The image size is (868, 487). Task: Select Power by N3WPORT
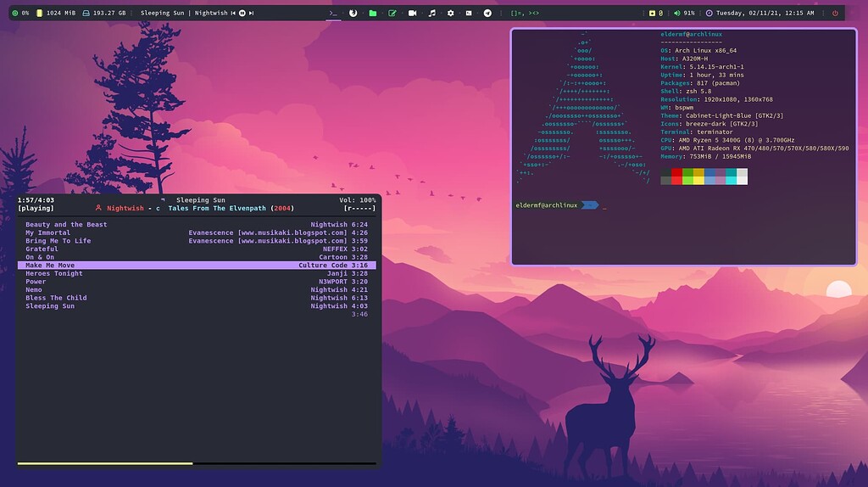tap(197, 282)
